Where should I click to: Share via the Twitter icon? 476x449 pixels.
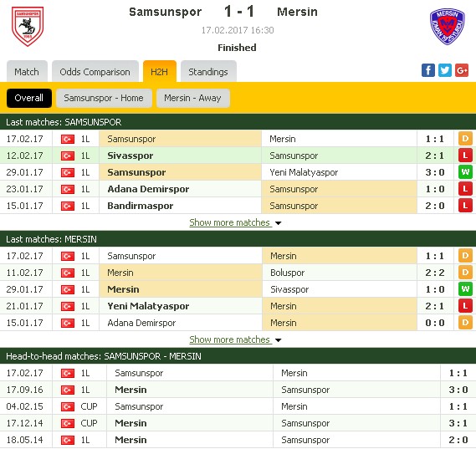click(445, 70)
